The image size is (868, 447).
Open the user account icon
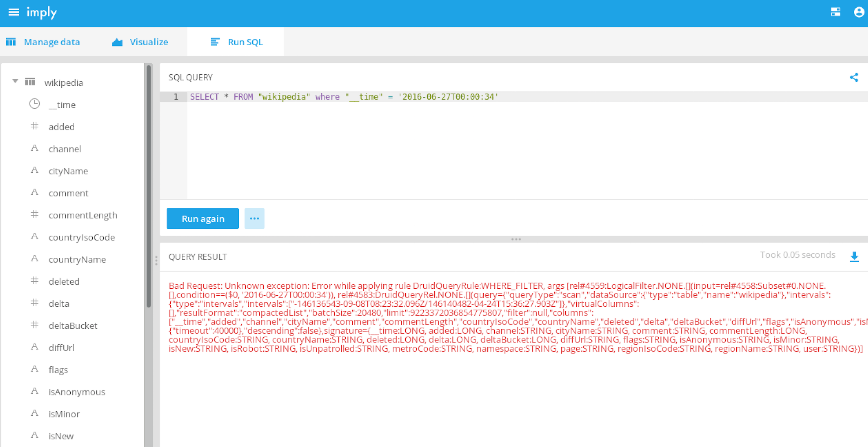(x=859, y=13)
